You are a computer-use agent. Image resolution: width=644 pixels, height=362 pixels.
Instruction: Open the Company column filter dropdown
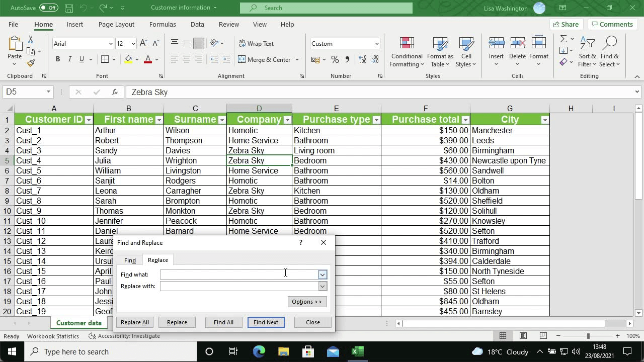287,120
